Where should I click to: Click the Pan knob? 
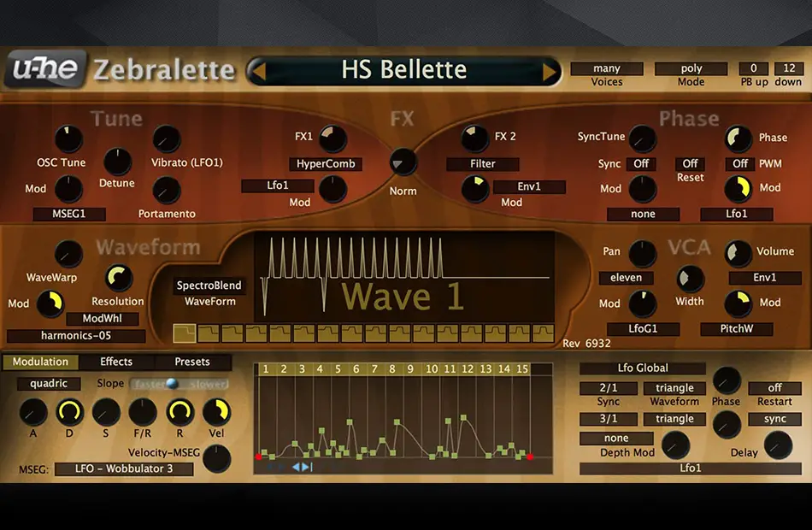pyautogui.click(x=642, y=254)
